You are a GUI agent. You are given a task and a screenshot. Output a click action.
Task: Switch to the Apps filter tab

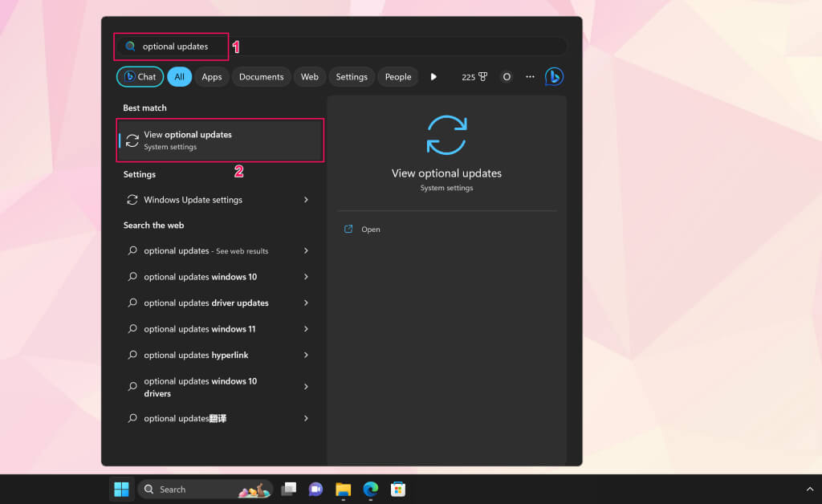pos(212,77)
